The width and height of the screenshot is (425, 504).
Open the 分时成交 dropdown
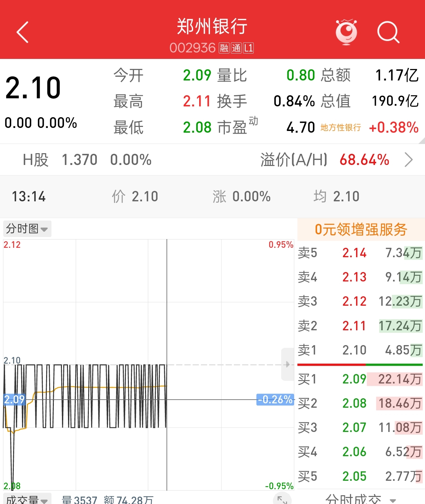[361, 499]
